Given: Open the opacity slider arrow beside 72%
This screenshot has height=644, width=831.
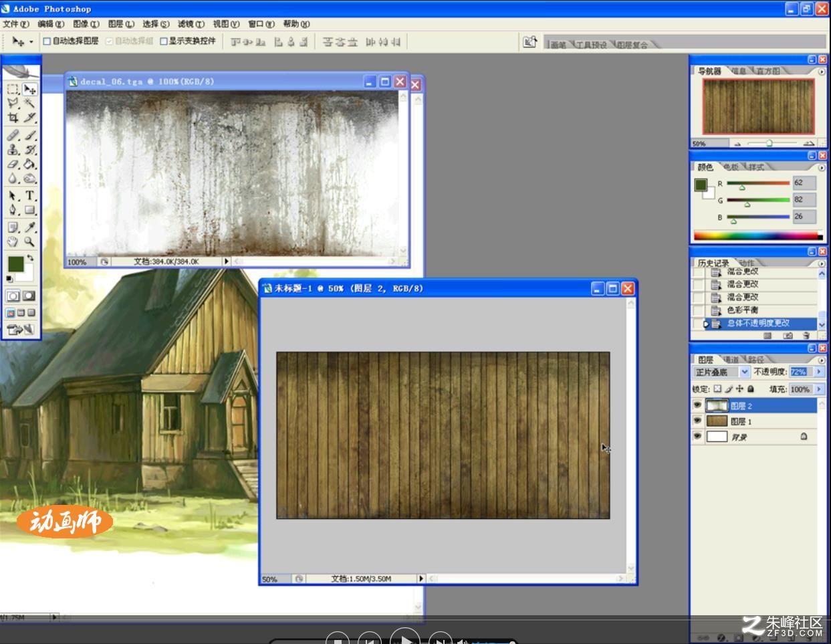Looking at the screenshot, I should [819, 372].
